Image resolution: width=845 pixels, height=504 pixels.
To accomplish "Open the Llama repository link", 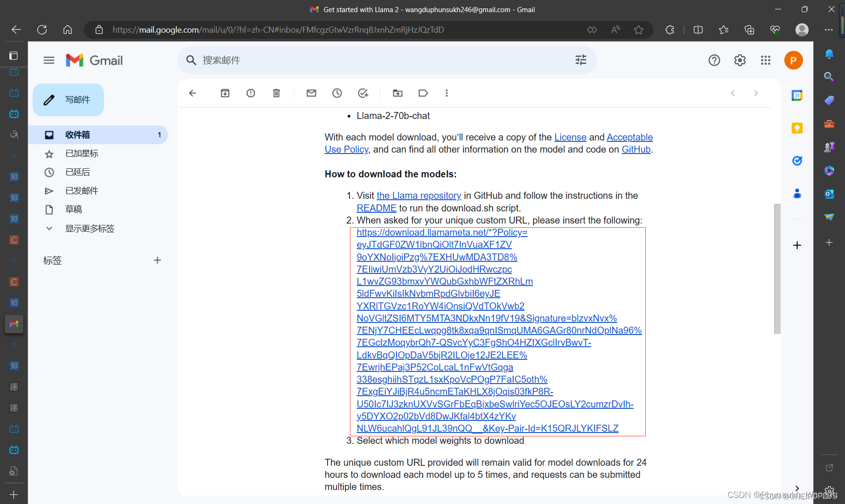I will pyautogui.click(x=419, y=196).
